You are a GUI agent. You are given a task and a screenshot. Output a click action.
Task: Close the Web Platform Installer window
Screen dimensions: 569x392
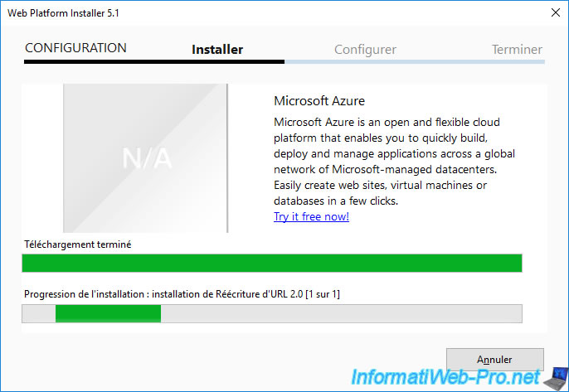click(555, 12)
